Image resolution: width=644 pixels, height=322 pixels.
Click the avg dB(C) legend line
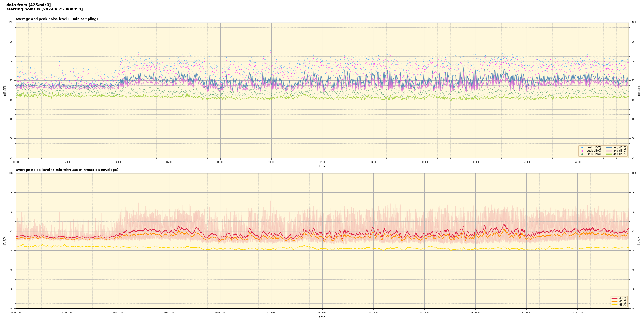tap(609, 151)
